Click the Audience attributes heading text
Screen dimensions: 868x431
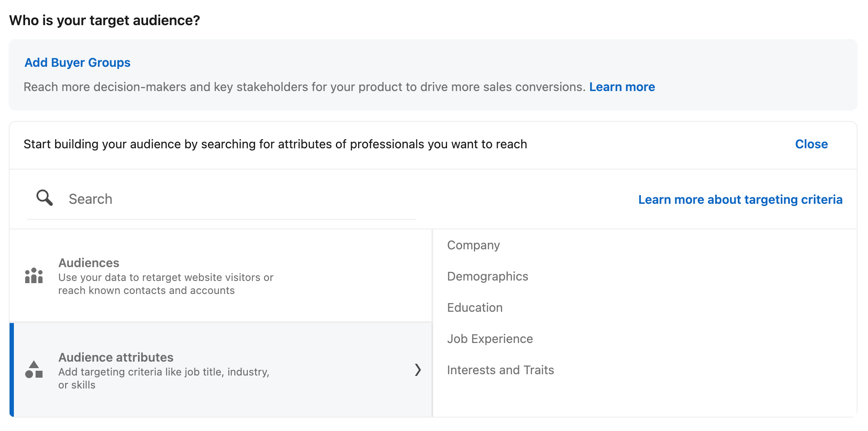(115, 357)
